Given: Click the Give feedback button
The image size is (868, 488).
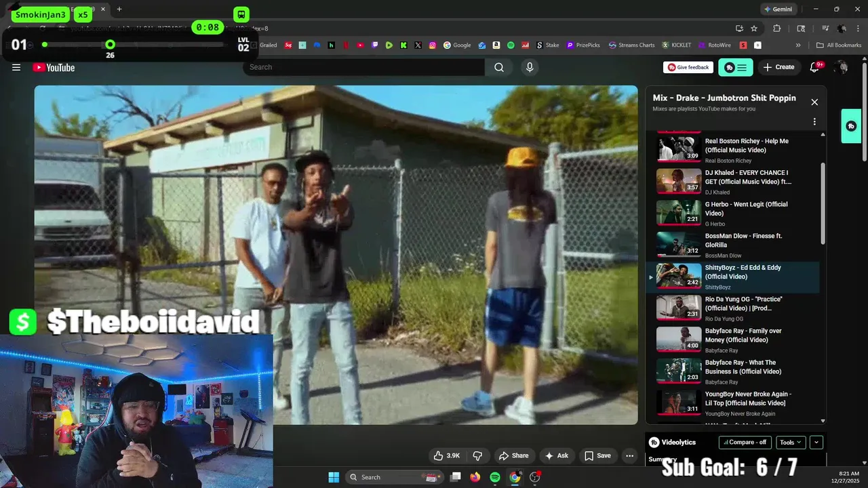Looking at the screenshot, I should (688, 67).
